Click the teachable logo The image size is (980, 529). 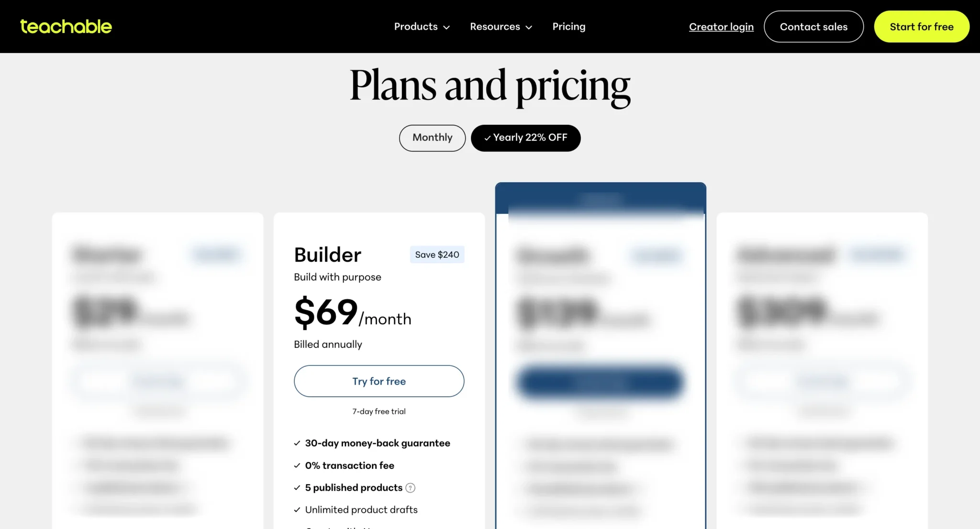pos(65,26)
